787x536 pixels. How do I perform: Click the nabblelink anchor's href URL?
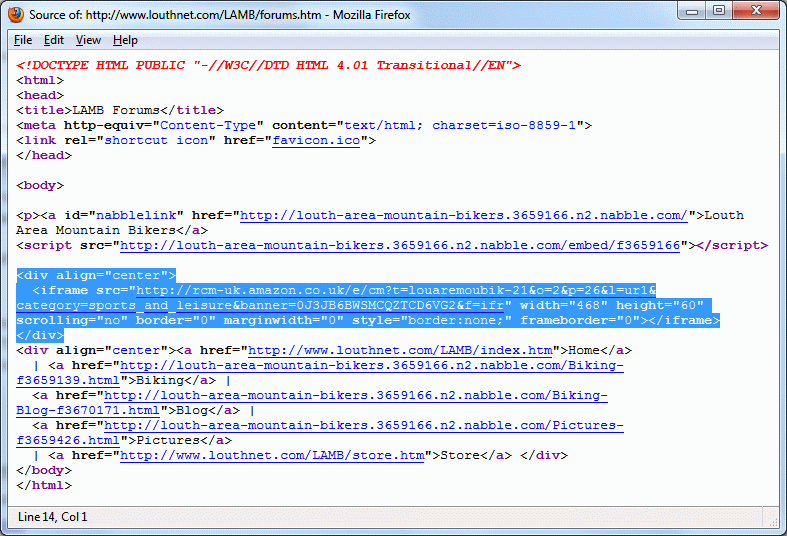(x=463, y=215)
